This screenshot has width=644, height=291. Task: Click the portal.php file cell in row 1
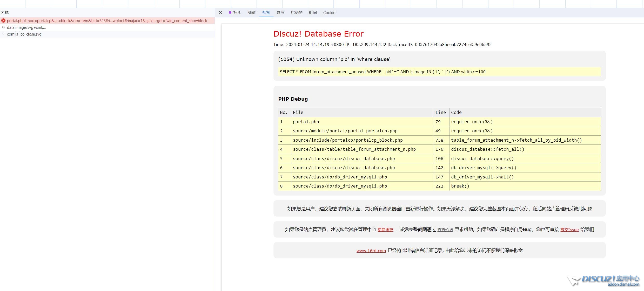(362, 122)
